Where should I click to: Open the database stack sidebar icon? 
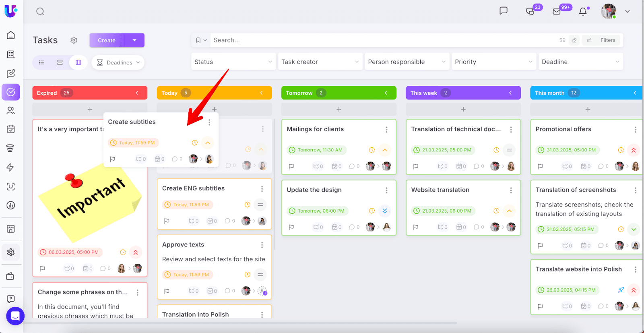(11, 148)
